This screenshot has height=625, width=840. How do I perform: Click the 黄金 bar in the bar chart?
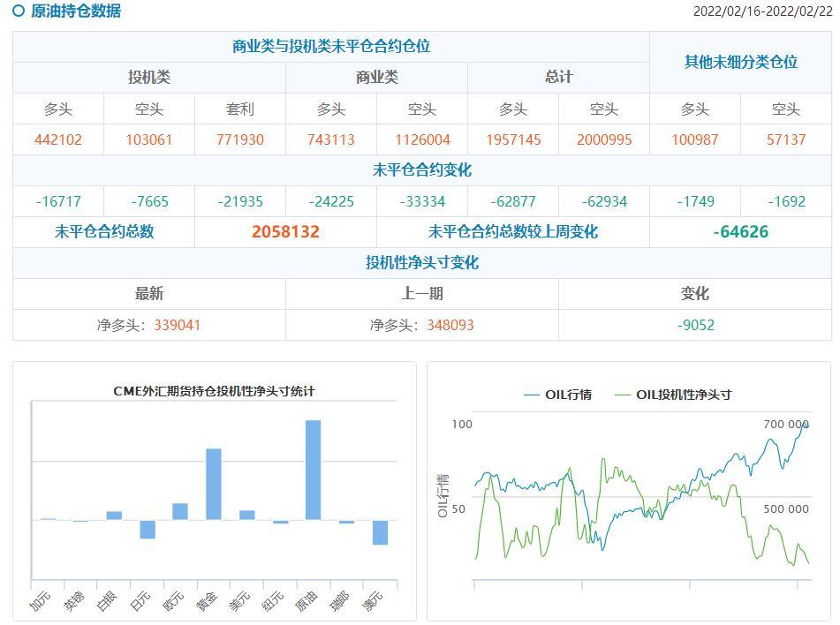tap(214, 484)
